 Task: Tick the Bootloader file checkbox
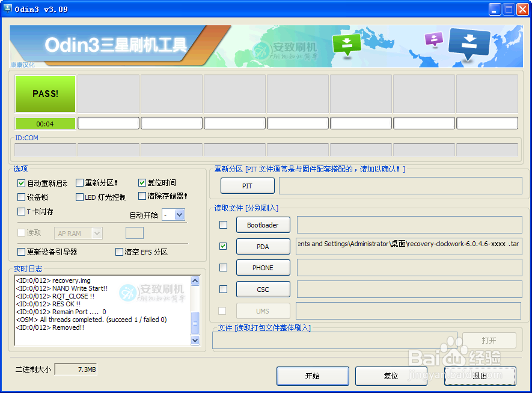click(x=223, y=225)
